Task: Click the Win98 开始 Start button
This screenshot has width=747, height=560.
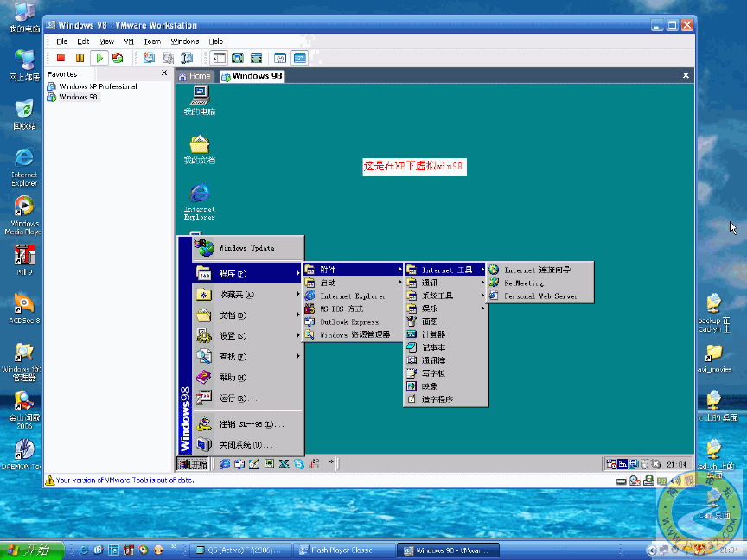Action: [x=193, y=463]
